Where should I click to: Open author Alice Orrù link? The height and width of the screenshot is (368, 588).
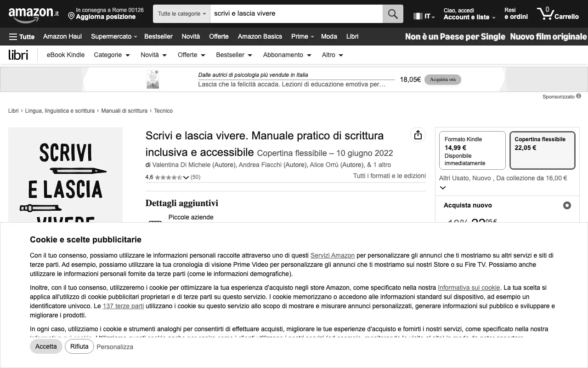(325, 165)
